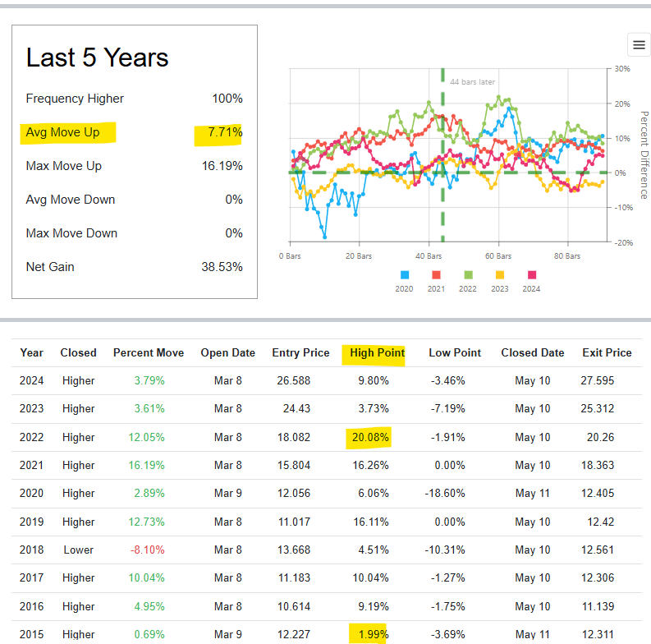Screen dimensions: 651x644
Task: Click the 2021 year cell
Action: [31, 466]
